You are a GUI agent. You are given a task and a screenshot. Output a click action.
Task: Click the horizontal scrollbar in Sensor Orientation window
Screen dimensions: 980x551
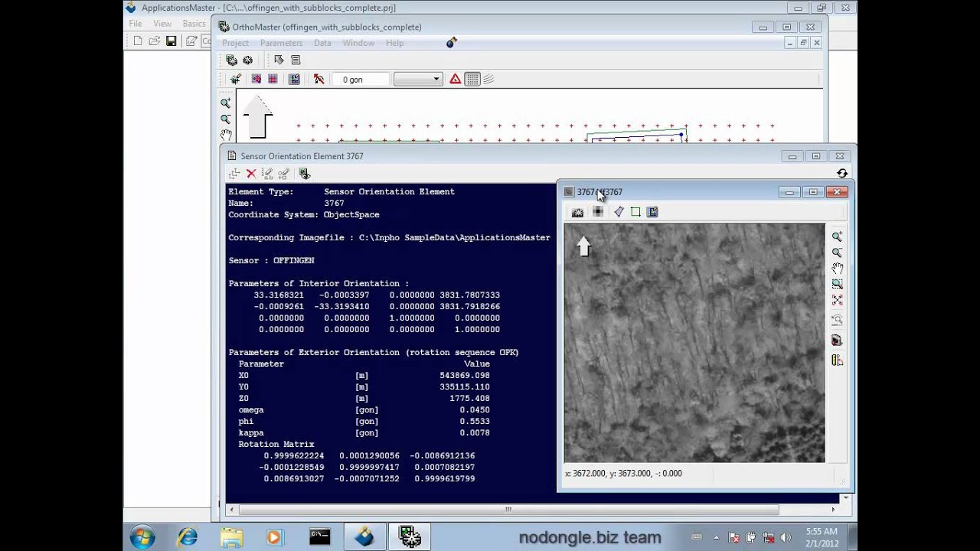pos(508,509)
